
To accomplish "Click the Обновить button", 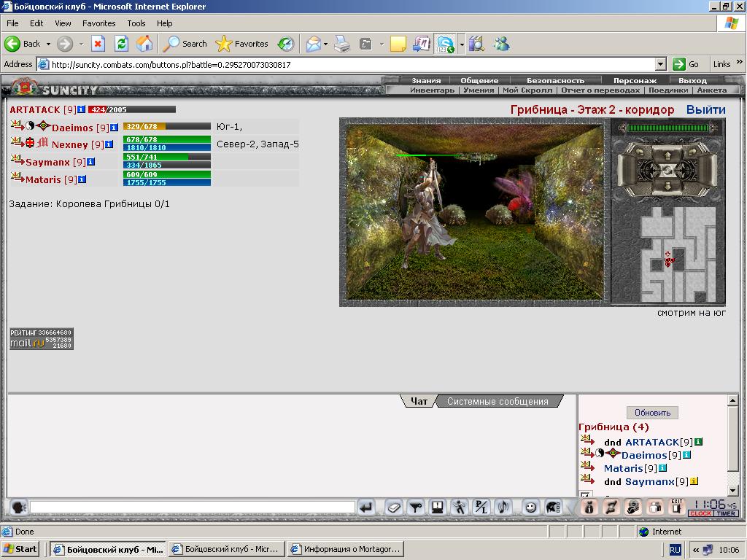I will click(652, 413).
